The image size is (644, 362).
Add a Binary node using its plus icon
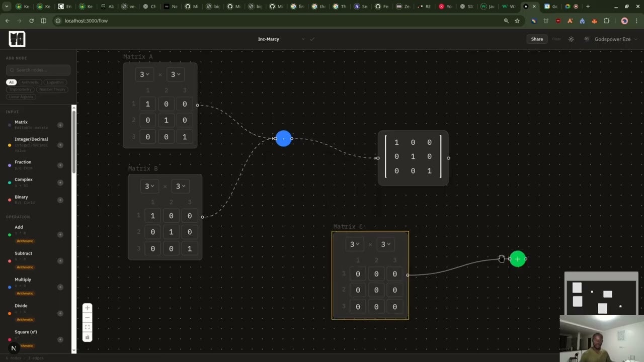click(60, 200)
